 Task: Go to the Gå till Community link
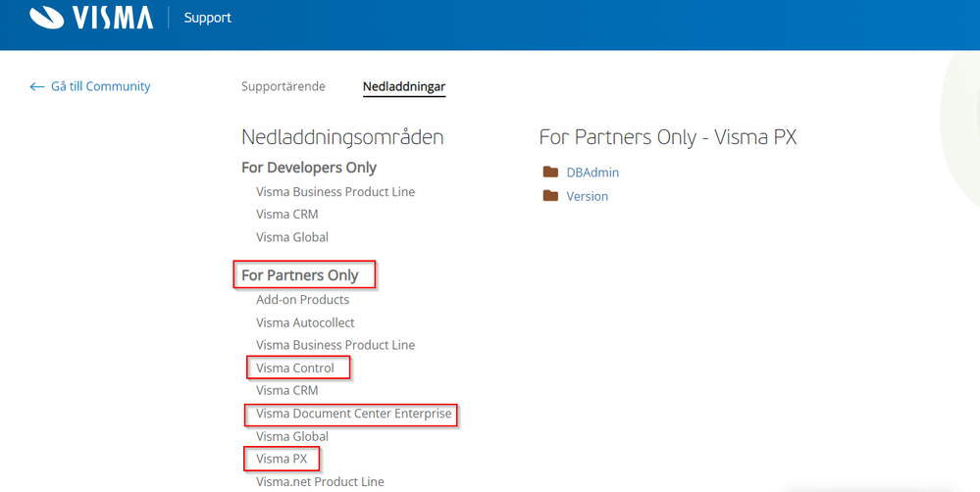point(101,86)
